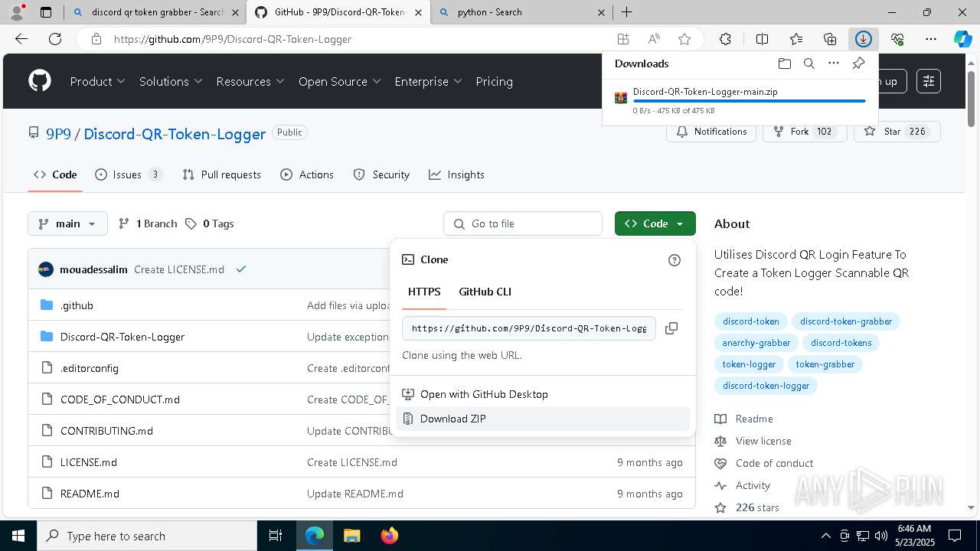This screenshot has width=980, height=551.
Task: Toggle Split screen icon
Action: (762, 39)
